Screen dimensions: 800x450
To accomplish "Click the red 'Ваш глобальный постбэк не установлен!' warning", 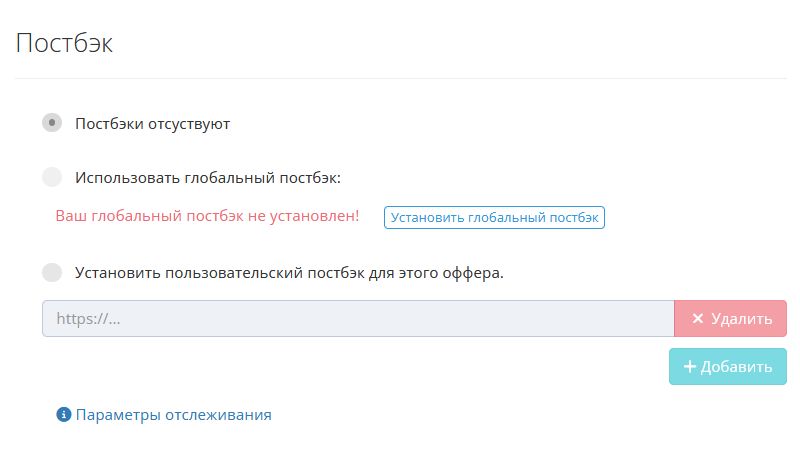I will [x=207, y=216].
